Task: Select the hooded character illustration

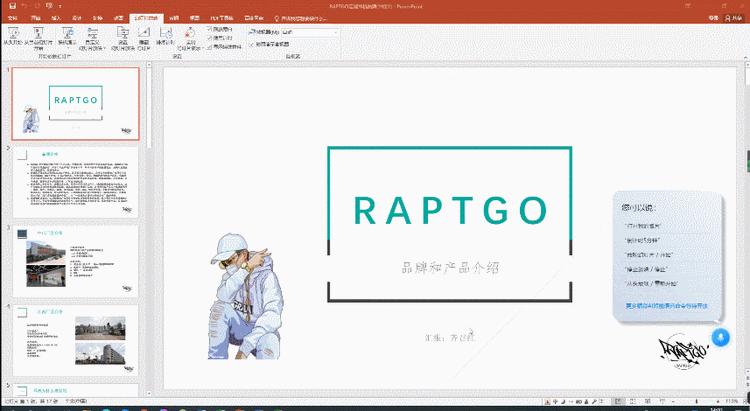Action: click(x=246, y=296)
